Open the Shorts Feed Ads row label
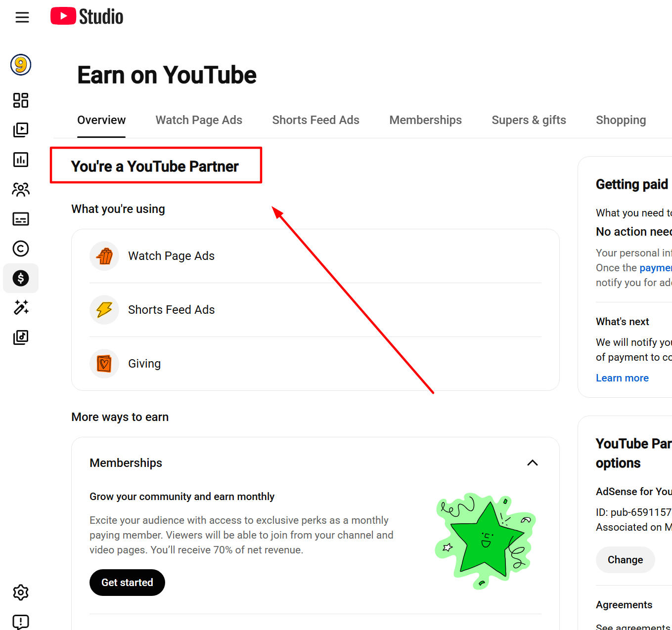672x630 pixels. [171, 310]
